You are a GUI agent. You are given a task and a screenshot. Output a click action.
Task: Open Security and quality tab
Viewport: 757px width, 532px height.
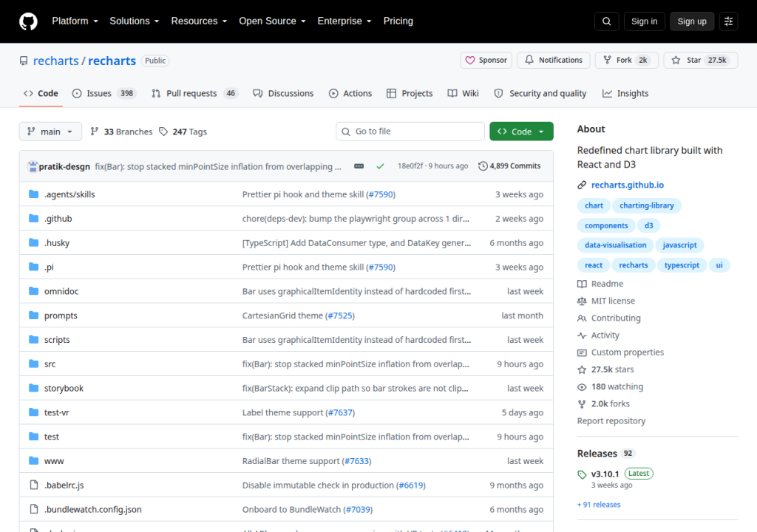(540, 93)
